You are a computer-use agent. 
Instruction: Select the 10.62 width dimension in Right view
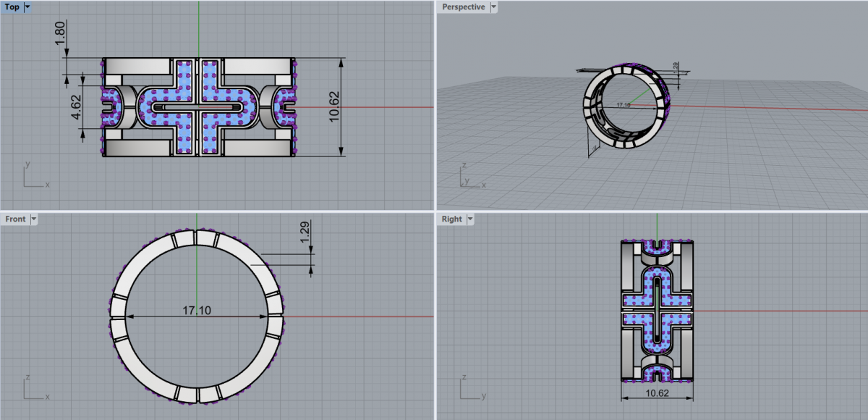tap(657, 392)
